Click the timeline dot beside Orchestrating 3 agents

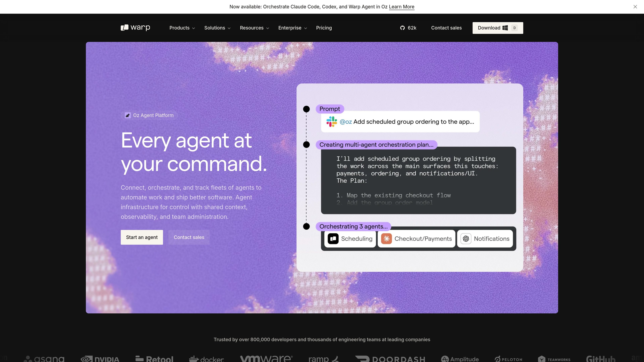click(x=306, y=226)
